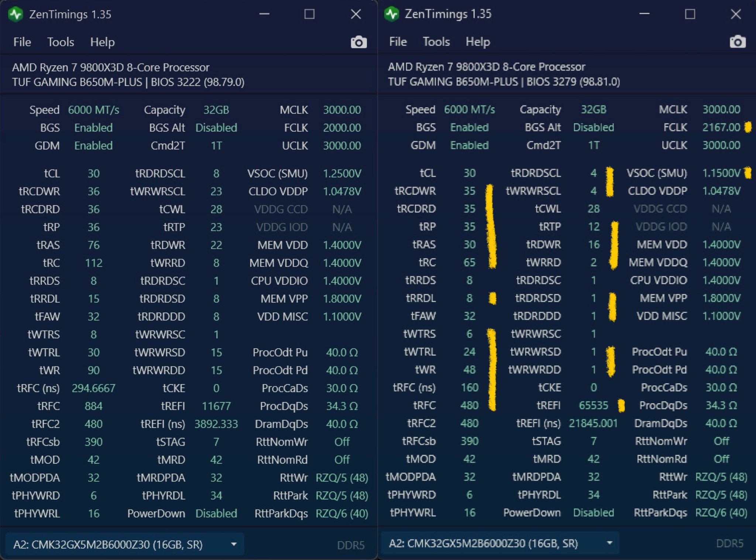
Task: Minimize the left ZenTimings window
Action: (264, 14)
